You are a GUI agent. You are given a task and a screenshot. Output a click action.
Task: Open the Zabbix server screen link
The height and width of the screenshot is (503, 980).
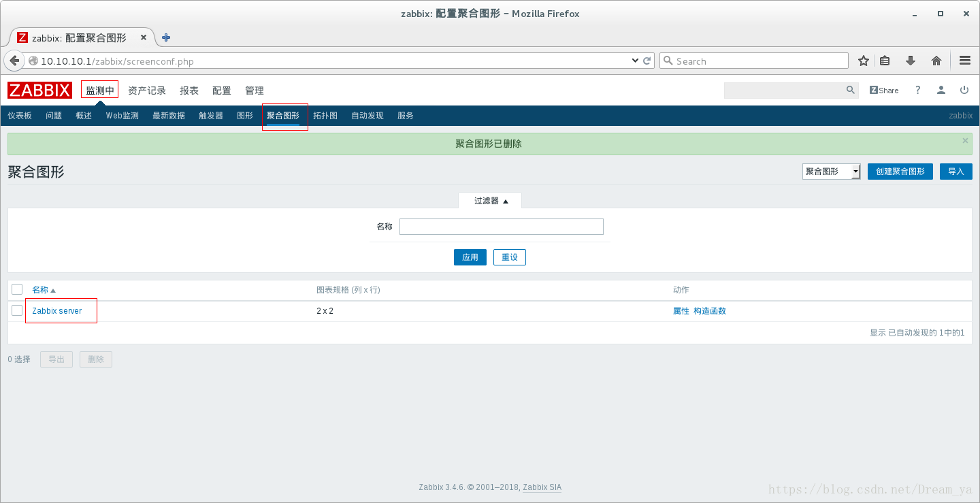(x=57, y=311)
